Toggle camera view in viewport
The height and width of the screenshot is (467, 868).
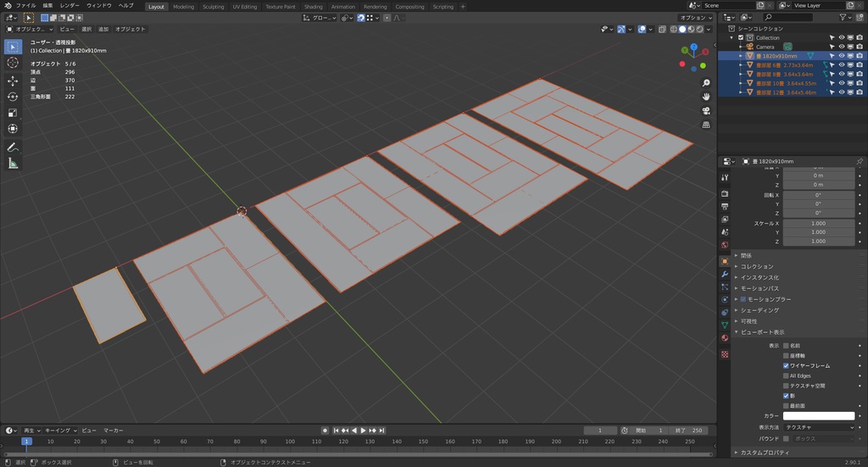[706, 111]
